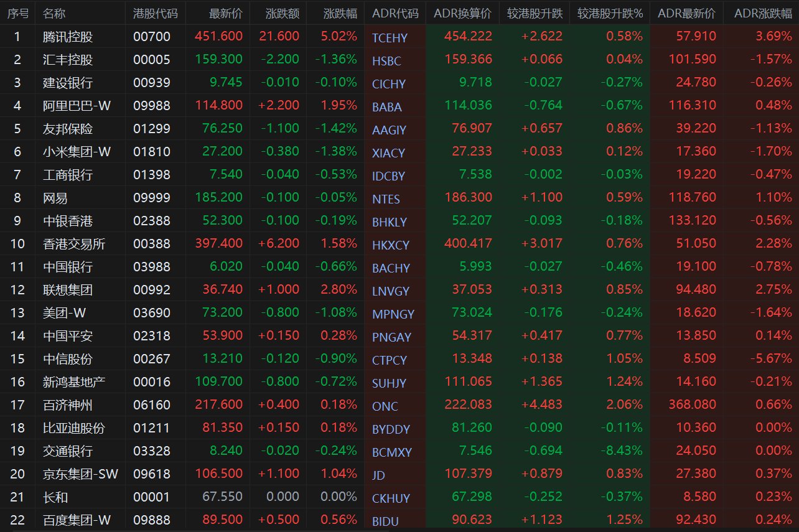Click the ADR ticker BABA
The image size is (799, 532).
(387, 107)
